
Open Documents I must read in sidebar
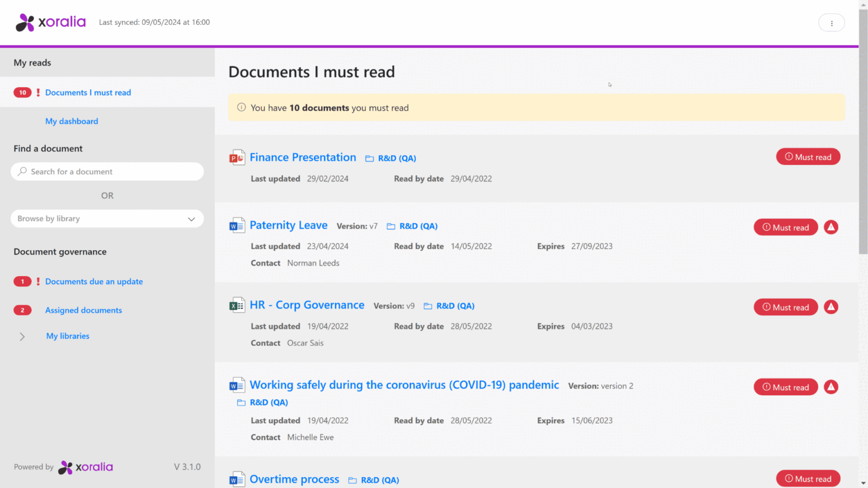pyautogui.click(x=88, y=93)
